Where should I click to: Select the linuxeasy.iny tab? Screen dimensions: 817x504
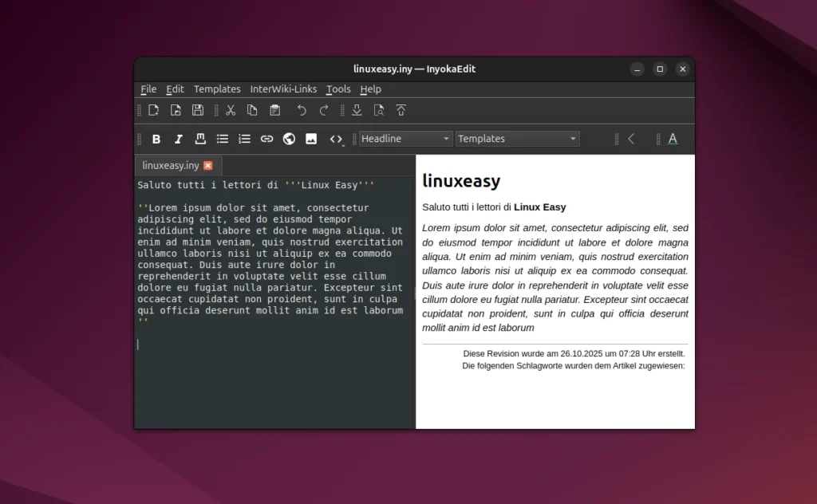pos(170,165)
